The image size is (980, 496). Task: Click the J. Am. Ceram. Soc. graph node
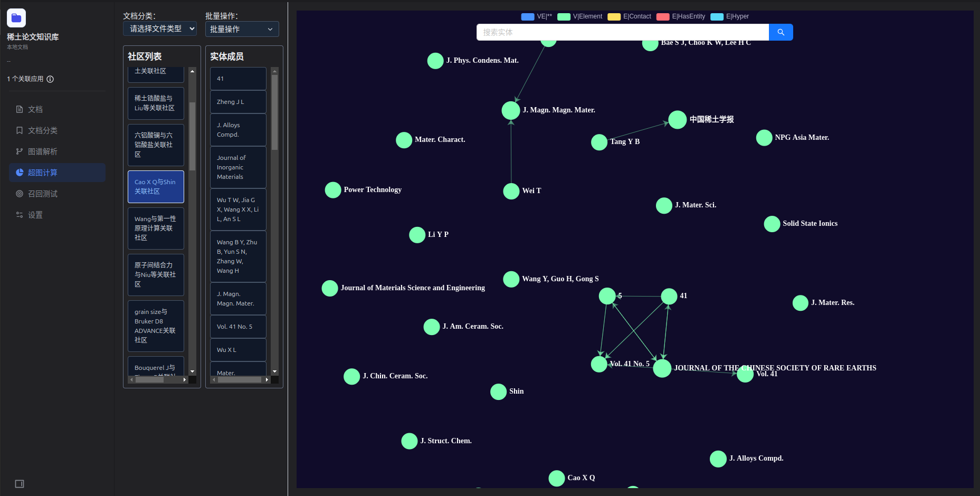point(432,327)
